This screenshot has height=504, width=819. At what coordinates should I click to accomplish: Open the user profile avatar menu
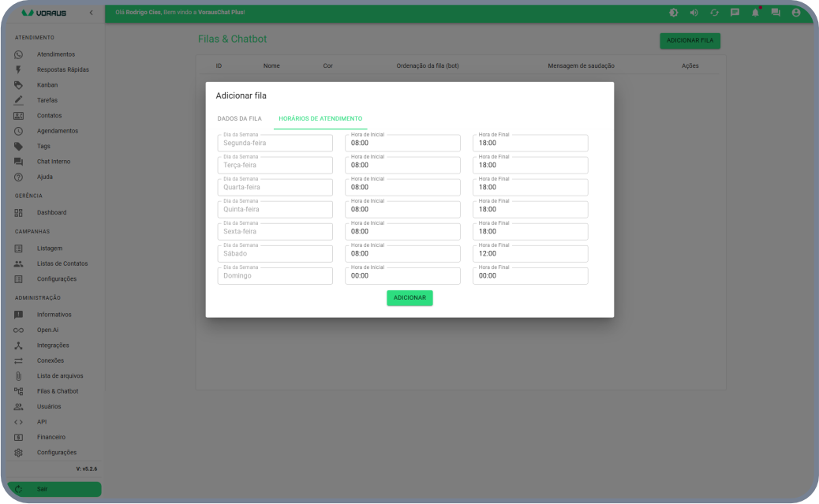(x=796, y=13)
